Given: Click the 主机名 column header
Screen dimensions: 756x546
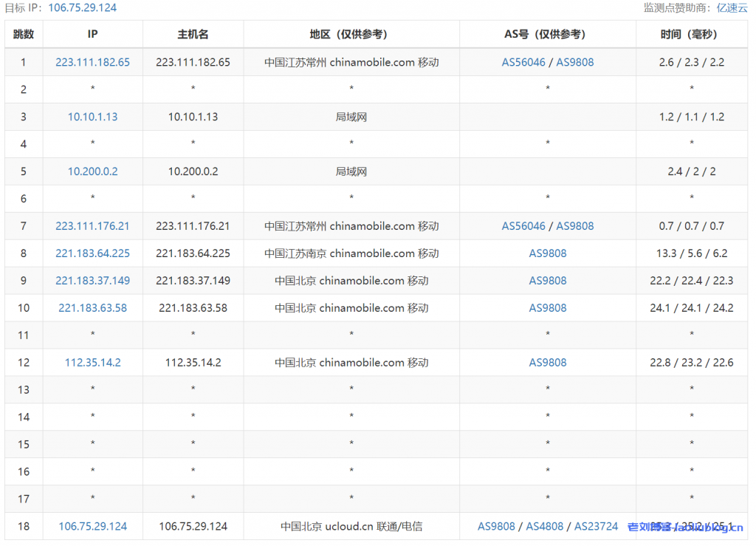Looking at the screenshot, I should point(193,34).
